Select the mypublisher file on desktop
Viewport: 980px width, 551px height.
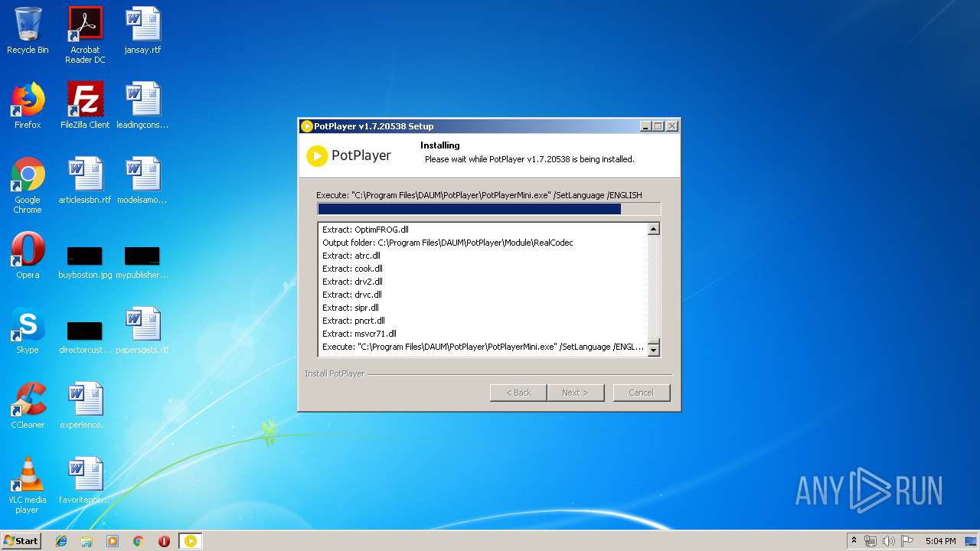coord(142,262)
